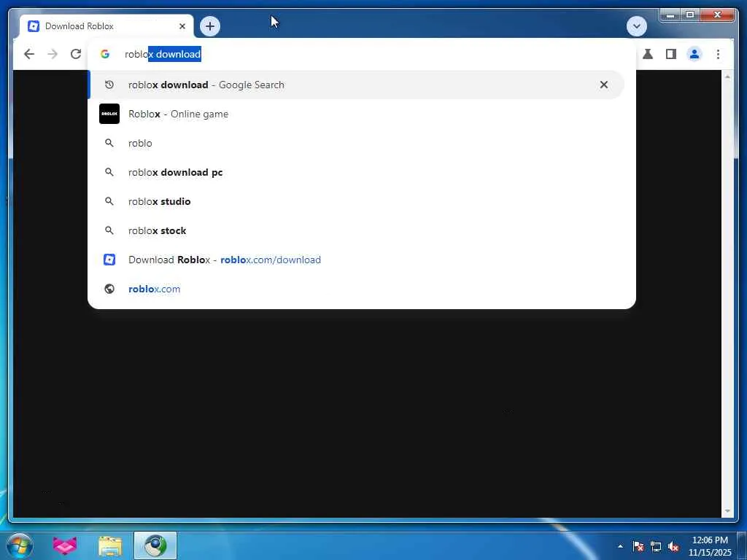Click the page scrollbar down arrow

pyautogui.click(x=727, y=511)
